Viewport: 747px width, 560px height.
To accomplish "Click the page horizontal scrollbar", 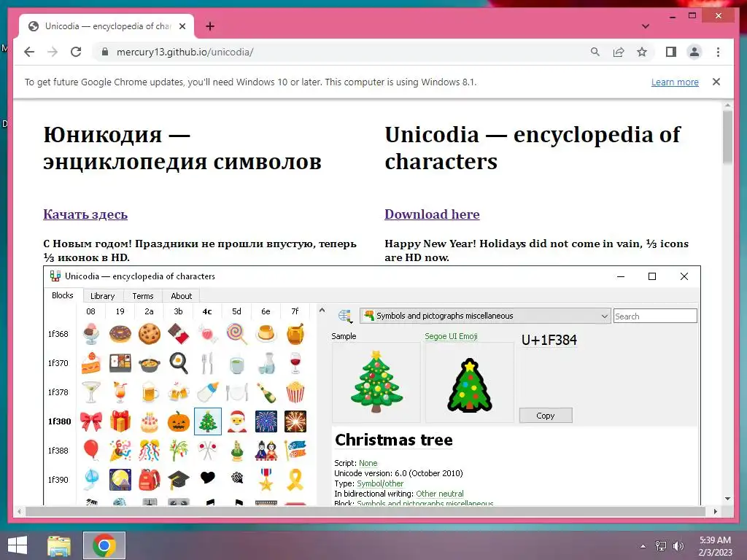I will click(366, 511).
